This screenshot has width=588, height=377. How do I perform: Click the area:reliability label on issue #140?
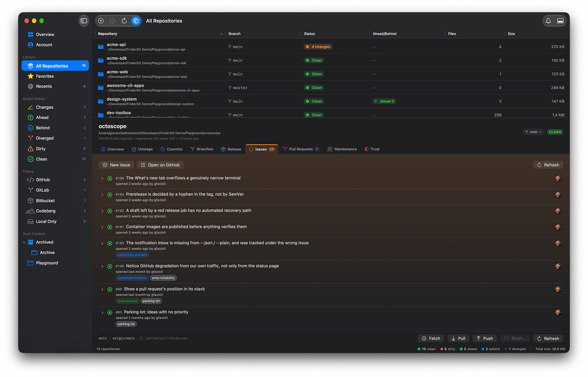coord(164,278)
